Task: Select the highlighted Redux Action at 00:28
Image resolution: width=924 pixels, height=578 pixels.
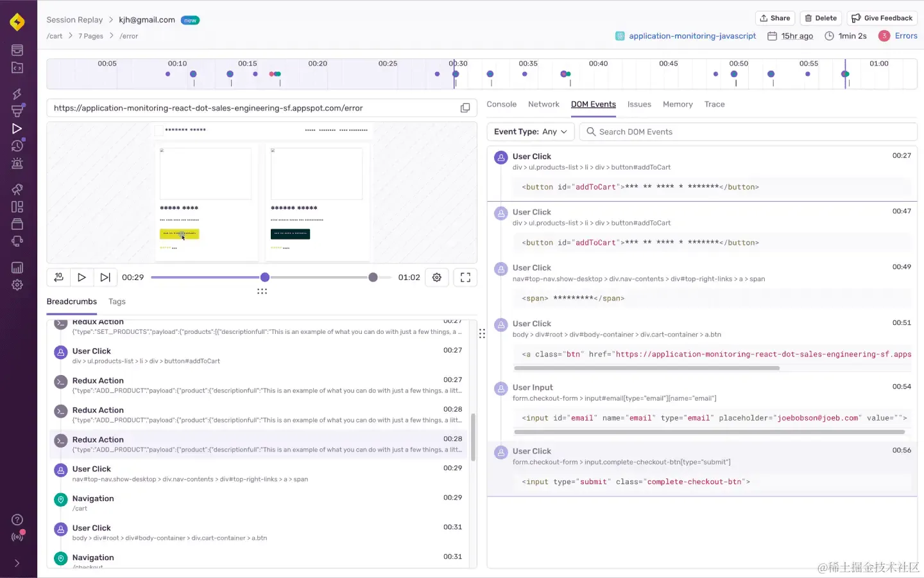Action: tap(257, 444)
